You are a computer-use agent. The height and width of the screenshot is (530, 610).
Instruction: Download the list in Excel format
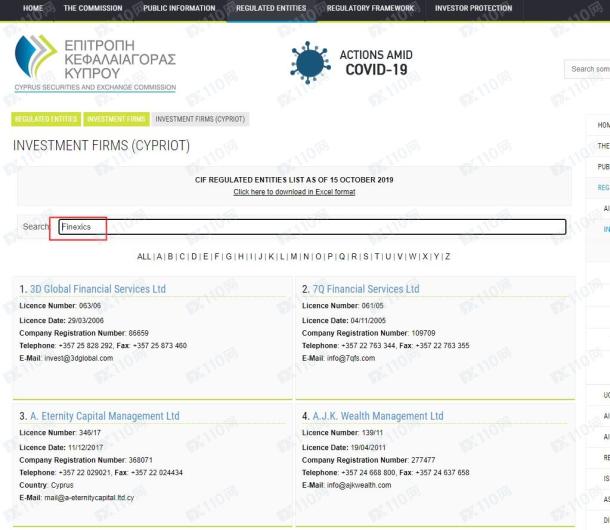[294, 192]
